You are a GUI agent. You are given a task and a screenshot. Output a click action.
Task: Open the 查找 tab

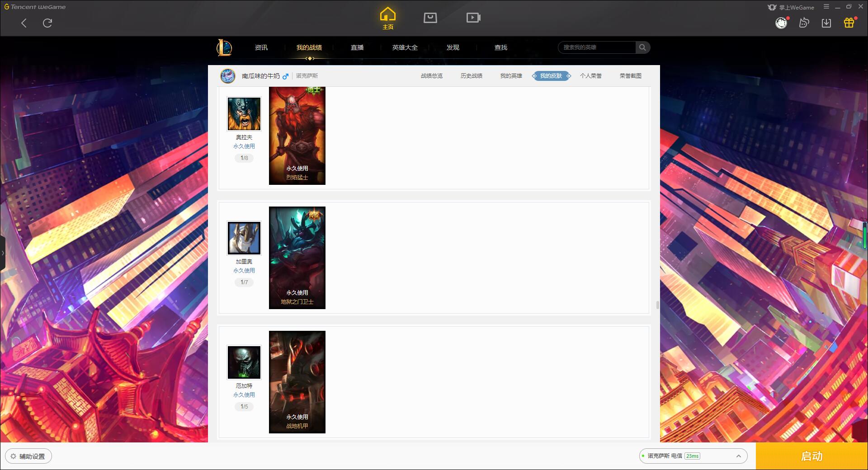501,47
